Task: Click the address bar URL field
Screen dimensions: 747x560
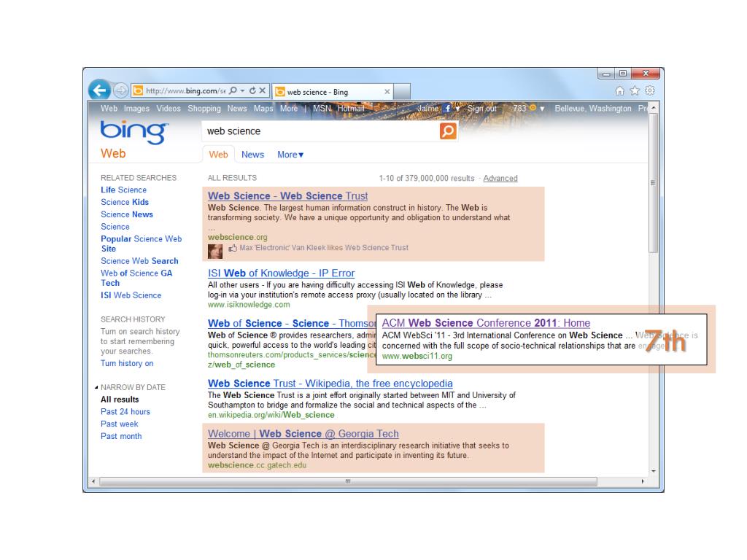Action: pyautogui.click(x=186, y=90)
